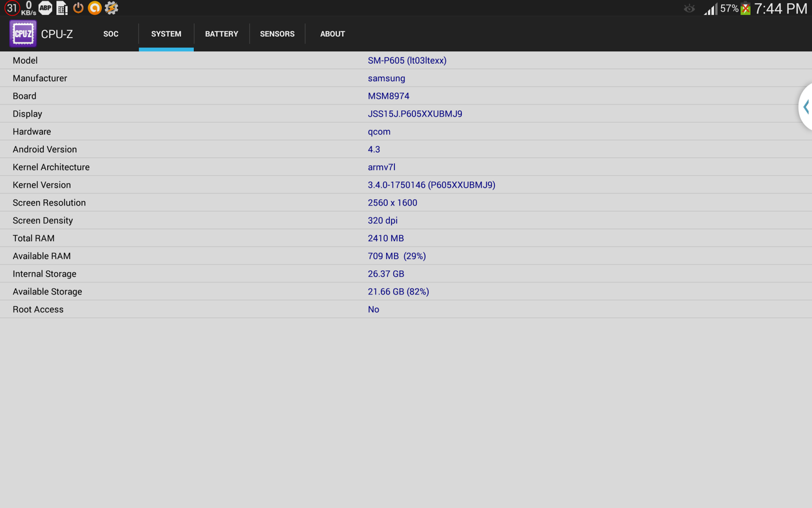The width and height of the screenshot is (812, 508).
Task: Tap the CPU-Z app title
Action: click(x=57, y=34)
